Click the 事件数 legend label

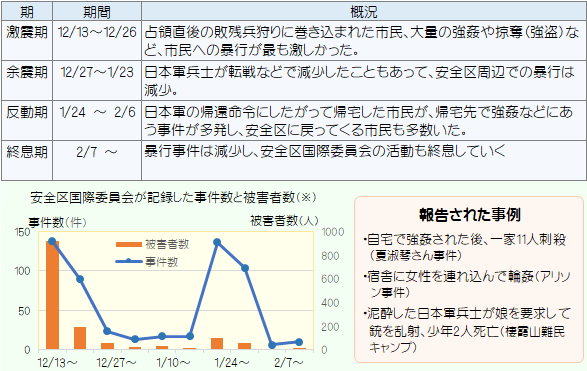click(x=161, y=262)
